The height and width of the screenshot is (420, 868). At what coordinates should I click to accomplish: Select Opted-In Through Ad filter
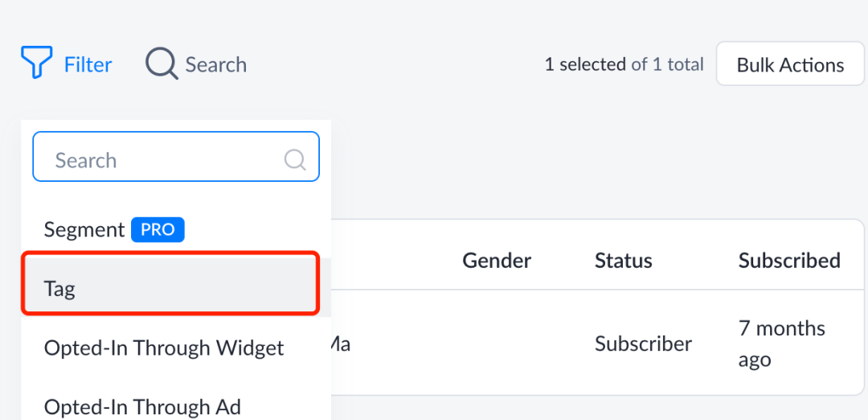tap(143, 407)
